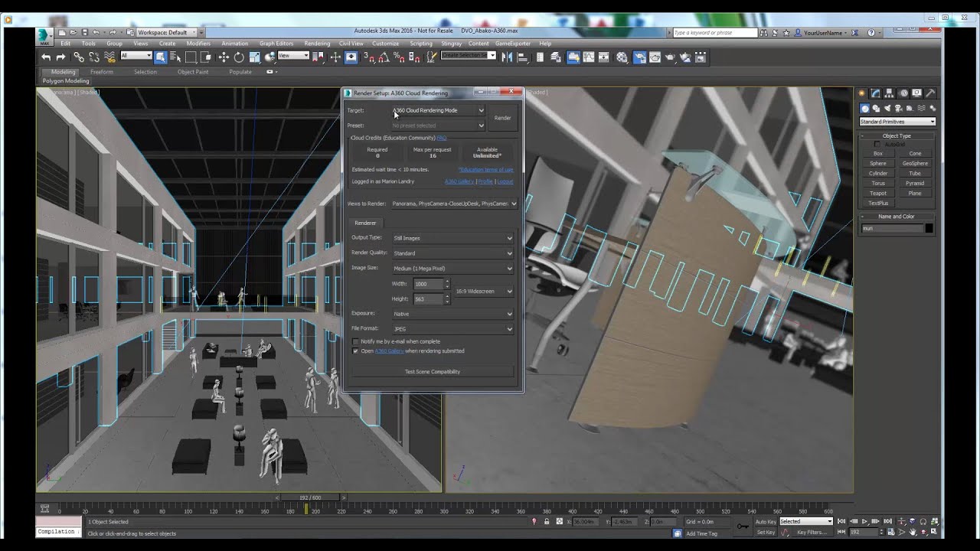
Task: Open the Utilities hammer panel icon
Action: click(x=930, y=93)
